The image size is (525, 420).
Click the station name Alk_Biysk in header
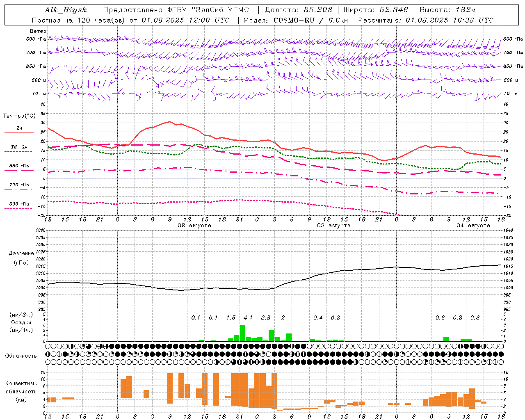click(x=66, y=10)
